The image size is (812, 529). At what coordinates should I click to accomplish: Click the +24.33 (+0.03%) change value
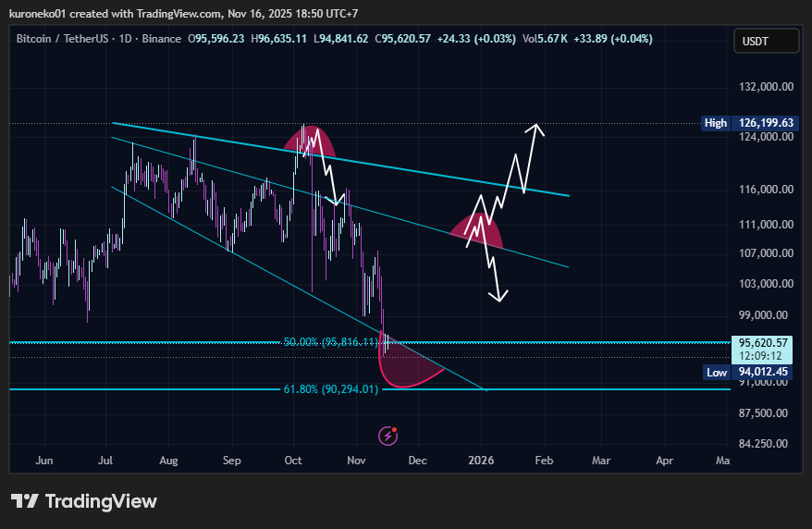(476, 39)
